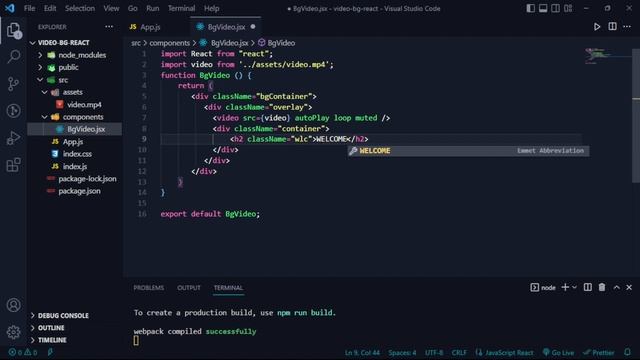Select WELCOME Emmet Abbreviation suggestion
640x360 pixels.
[468, 151]
